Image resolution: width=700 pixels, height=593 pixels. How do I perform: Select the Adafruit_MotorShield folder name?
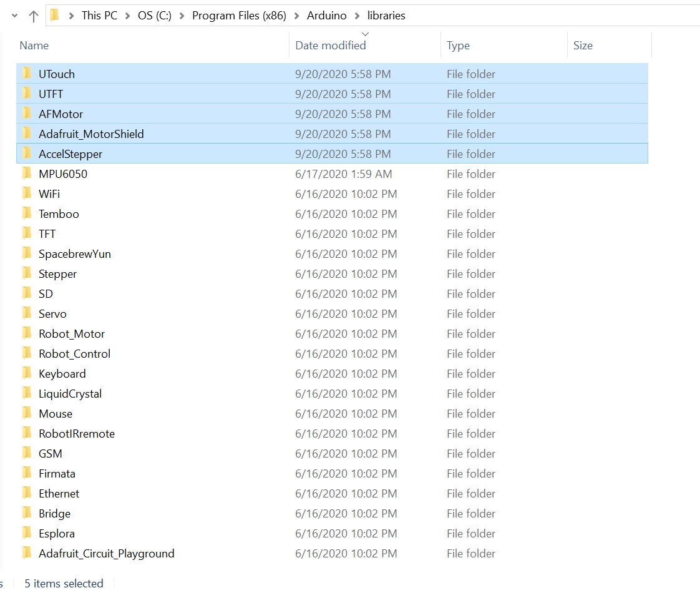(x=91, y=134)
